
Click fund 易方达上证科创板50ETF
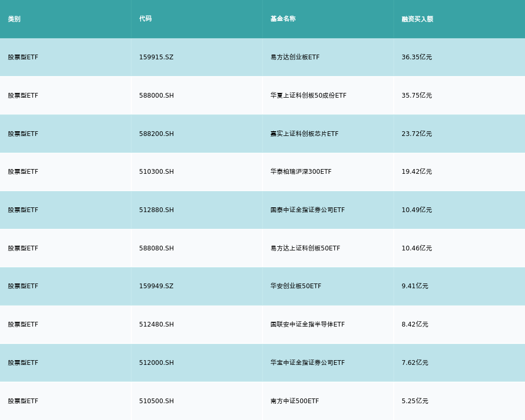[305, 248]
